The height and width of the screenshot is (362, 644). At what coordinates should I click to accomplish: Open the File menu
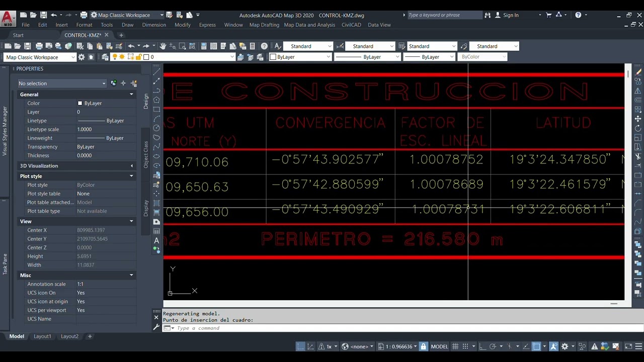coord(25,25)
